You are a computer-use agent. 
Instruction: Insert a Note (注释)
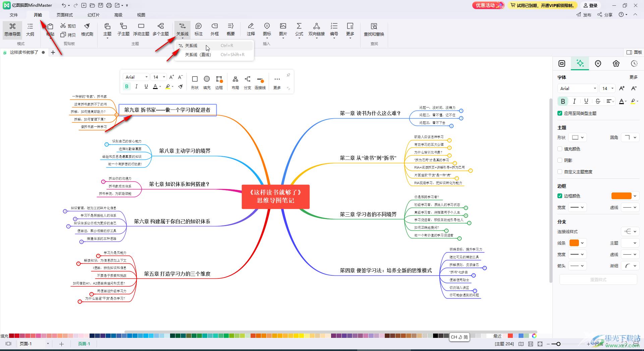251,30
